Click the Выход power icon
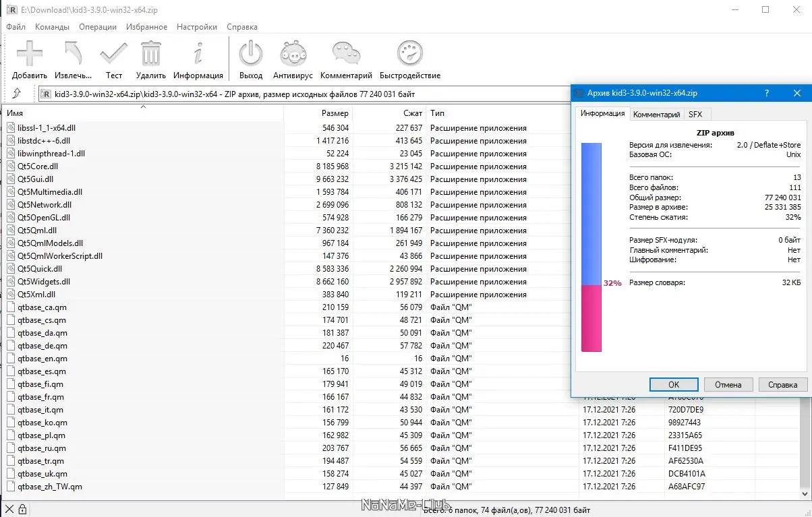Image resolution: width=812 pixels, height=517 pixels. 251,53
